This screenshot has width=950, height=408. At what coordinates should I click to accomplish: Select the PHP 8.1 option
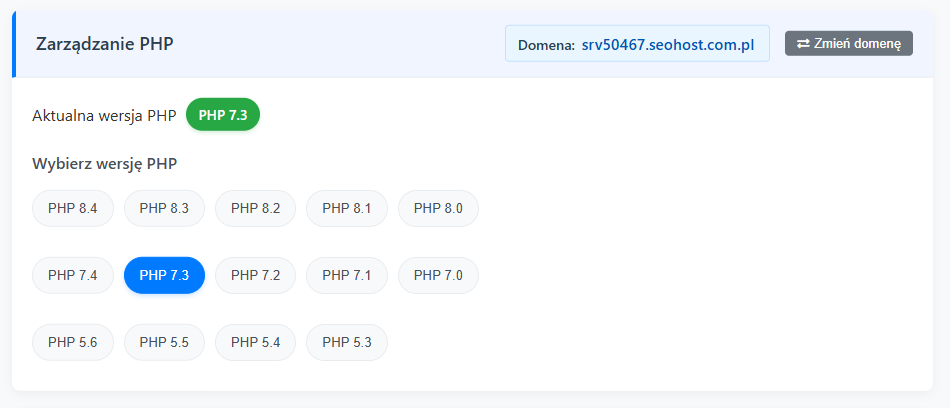click(347, 208)
